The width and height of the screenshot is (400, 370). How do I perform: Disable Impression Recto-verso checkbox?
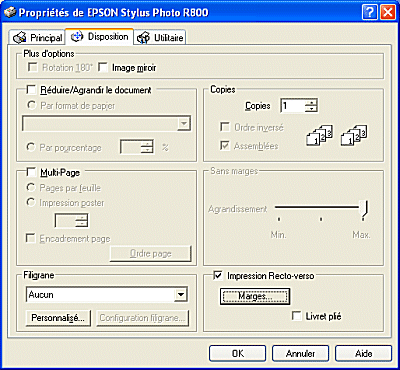(x=218, y=276)
